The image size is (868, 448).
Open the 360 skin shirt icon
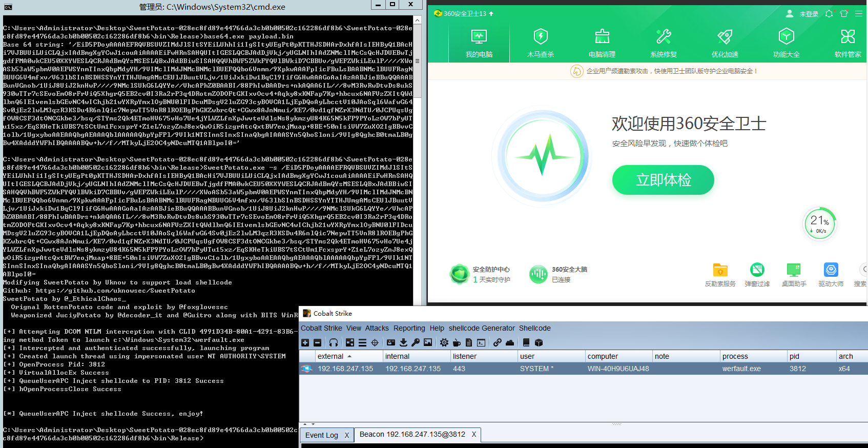click(x=844, y=14)
